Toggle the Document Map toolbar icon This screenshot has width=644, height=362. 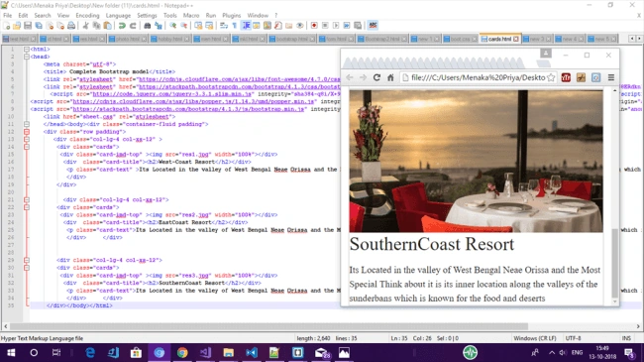[268, 26]
